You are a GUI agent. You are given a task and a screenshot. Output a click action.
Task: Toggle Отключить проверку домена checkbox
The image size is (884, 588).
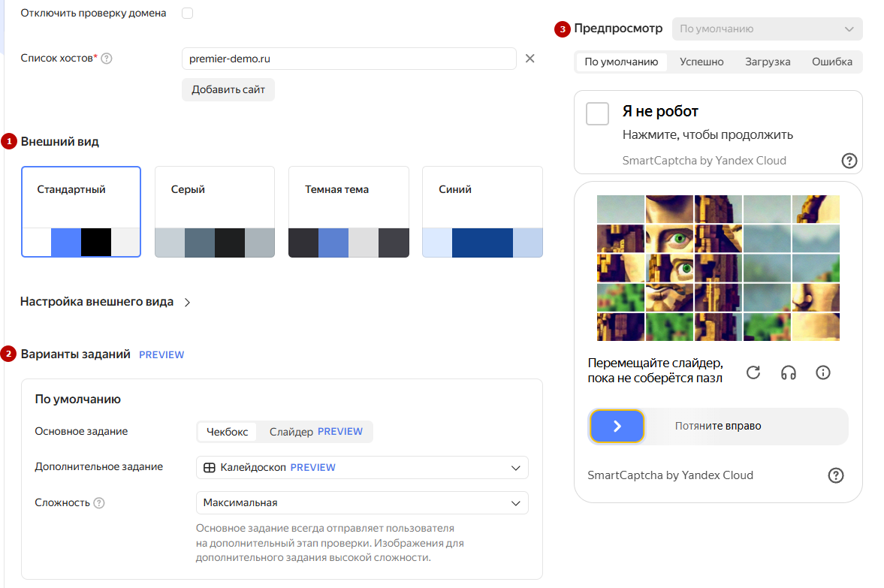pyautogui.click(x=187, y=14)
